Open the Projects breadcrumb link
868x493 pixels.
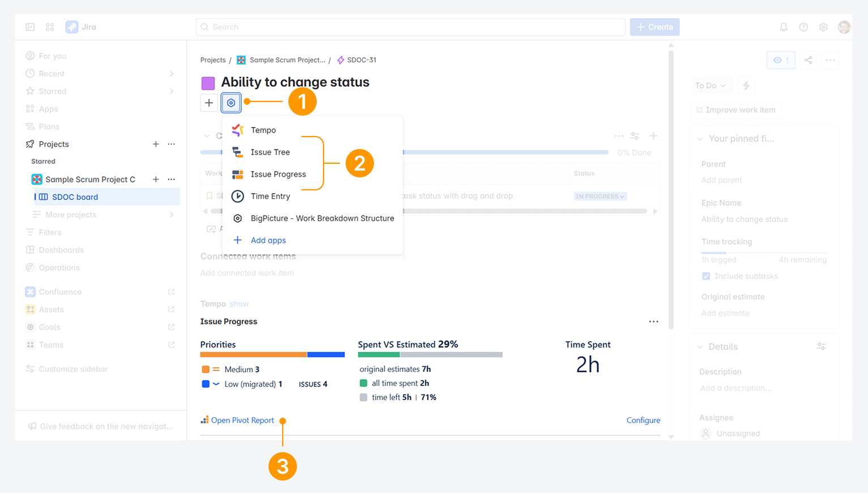click(x=213, y=60)
